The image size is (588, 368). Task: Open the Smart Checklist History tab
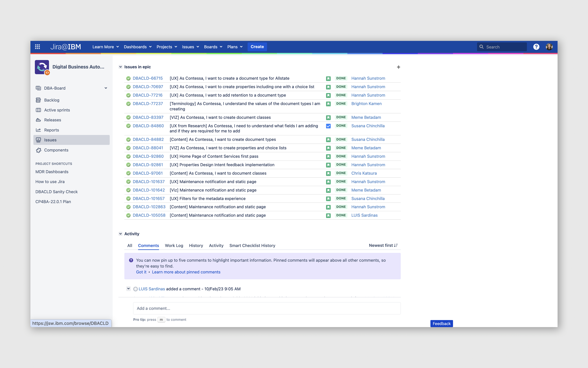(x=252, y=246)
